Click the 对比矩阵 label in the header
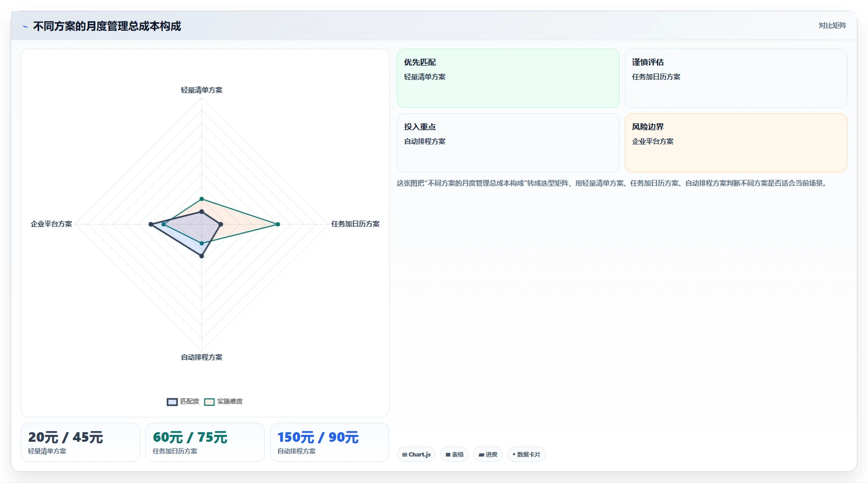 pyautogui.click(x=832, y=25)
